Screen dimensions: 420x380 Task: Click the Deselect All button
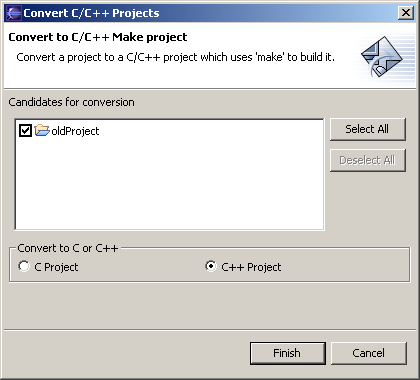click(368, 161)
